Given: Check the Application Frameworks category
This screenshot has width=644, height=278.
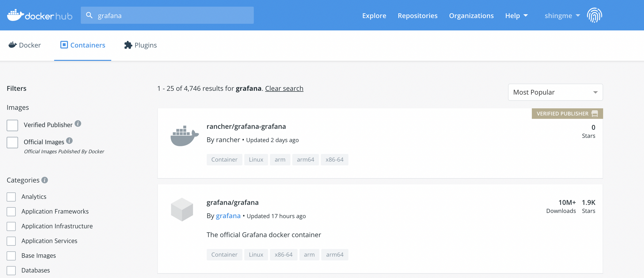Looking at the screenshot, I should [11, 212].
